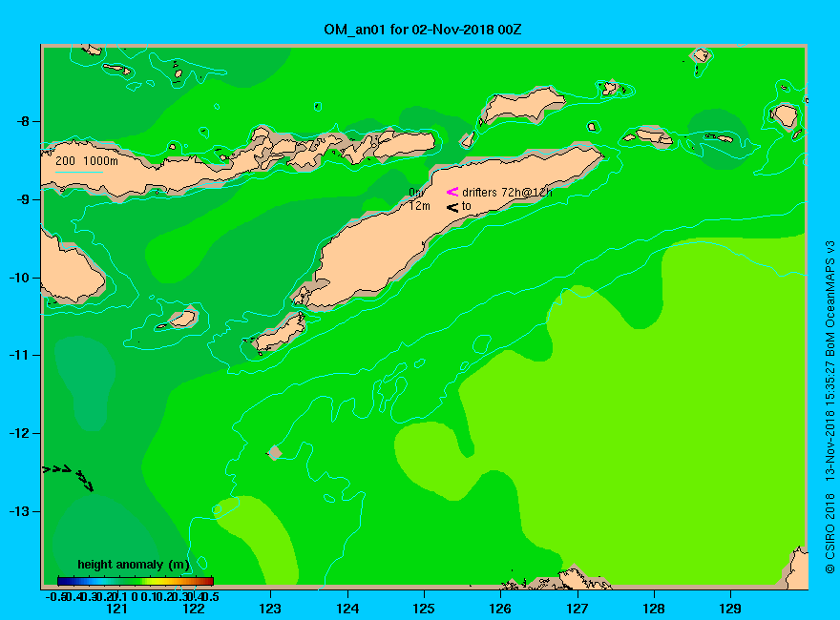Click the black arrow legend symbol next to 'to'

452,207
